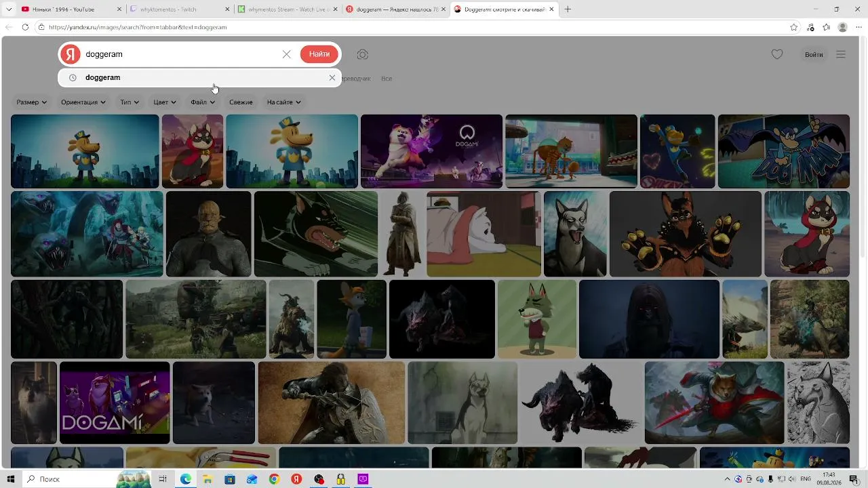Expand the Тип filter dropdown
The width and height of the screenshot is (868, 488).
[130, 102]
